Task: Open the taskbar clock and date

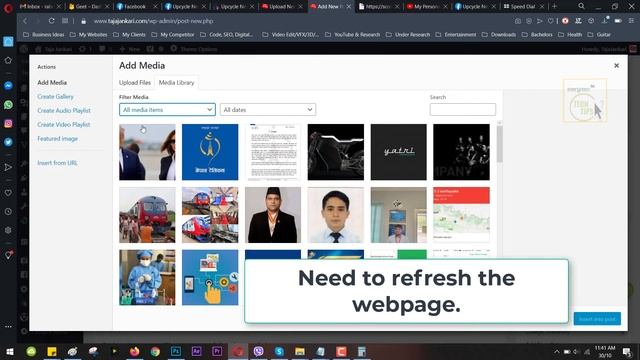Action: pos(604,351)
